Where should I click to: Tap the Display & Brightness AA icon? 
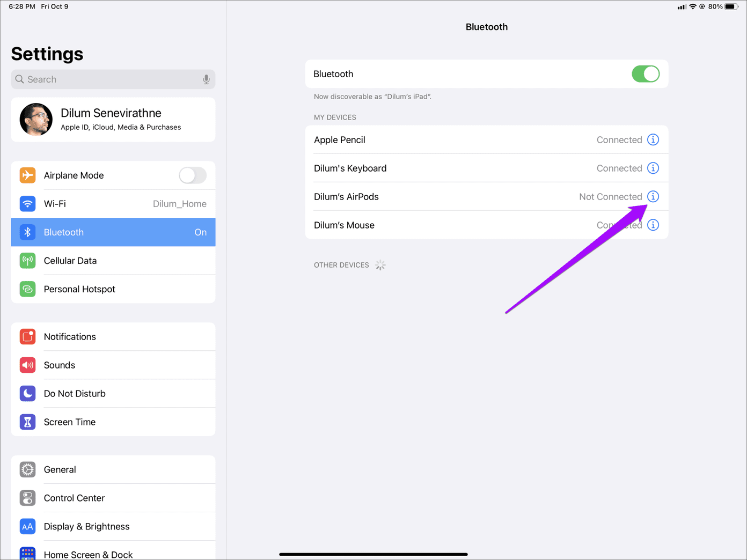(27, 526)
